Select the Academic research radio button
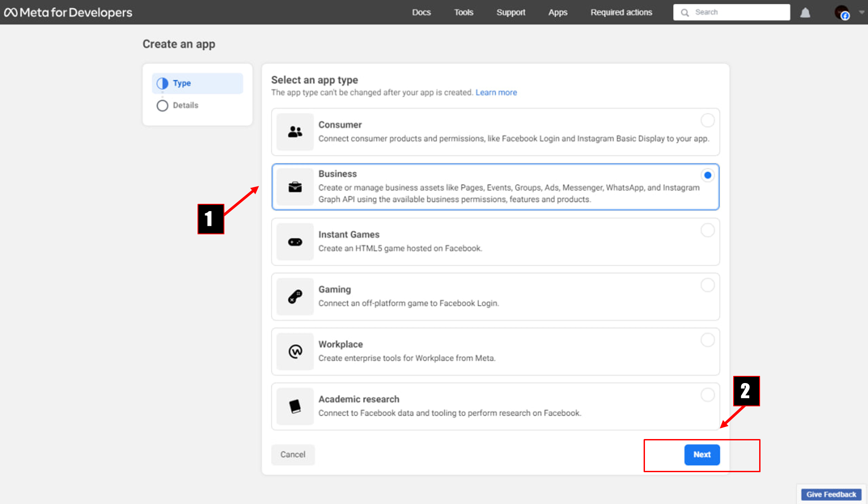The height and width of the screenshot is (504, 868). [707, 395]
